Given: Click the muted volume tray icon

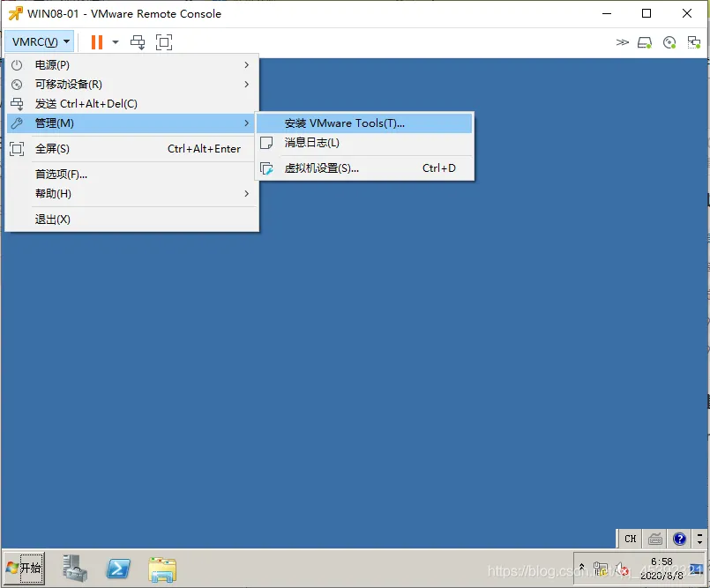Looking at the screenshot, I should pos(622,569).
